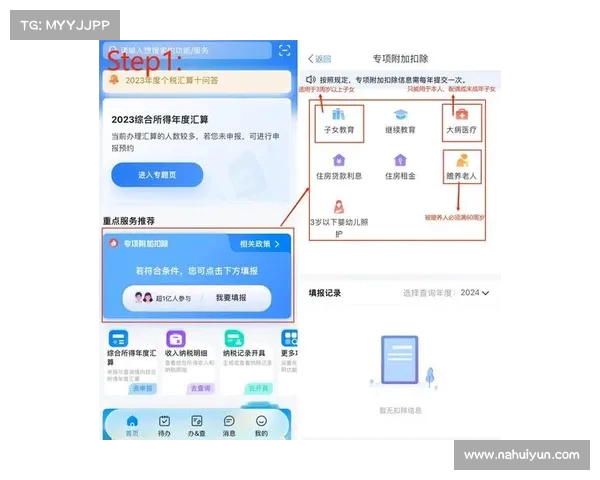Select 住房贷款利息 deduction icon
Screen dimensions: 600x480
pos(338,160)
